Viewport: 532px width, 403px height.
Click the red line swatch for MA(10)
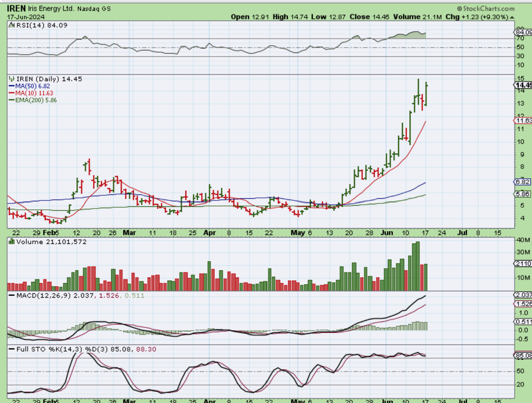click(x=12, y=93)
